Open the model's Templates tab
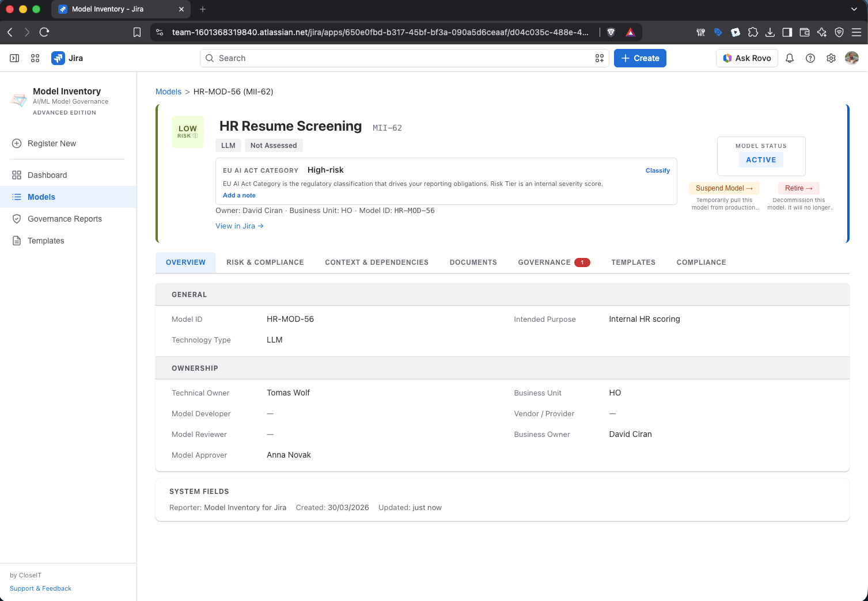Viewport: 868px width, 601px height. 634,263
